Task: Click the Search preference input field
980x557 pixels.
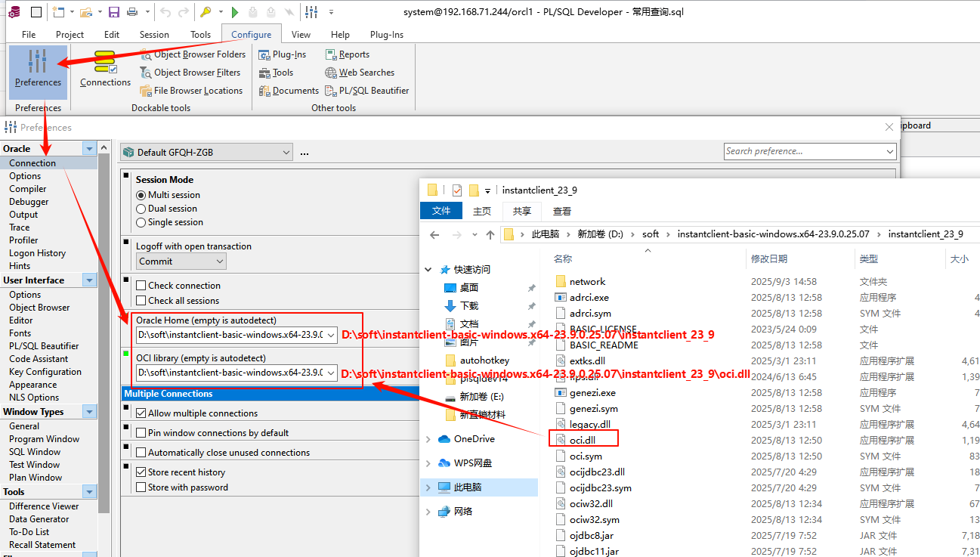Action: 804,151
